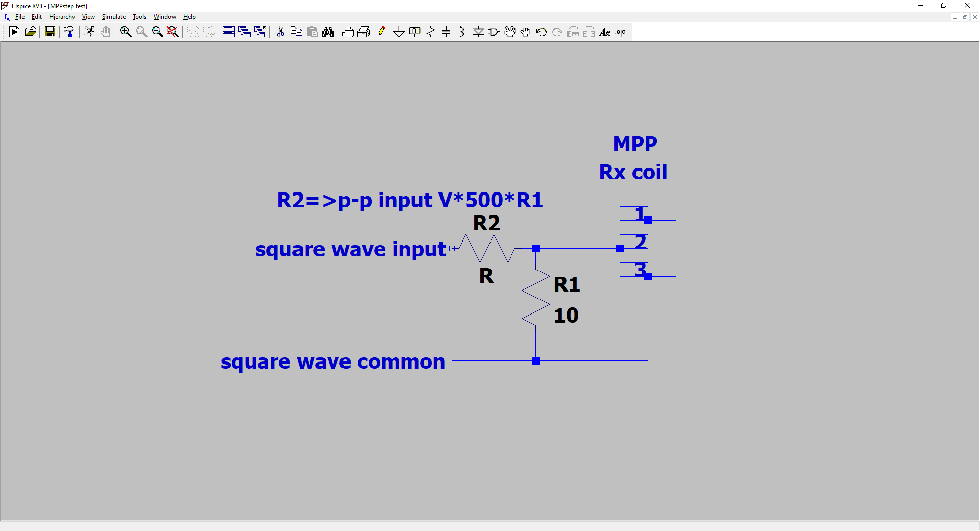This screenshot has width=980, height=531.
Task: Save the schematic with the floppy icon
Action: click(x=50, y=32)
